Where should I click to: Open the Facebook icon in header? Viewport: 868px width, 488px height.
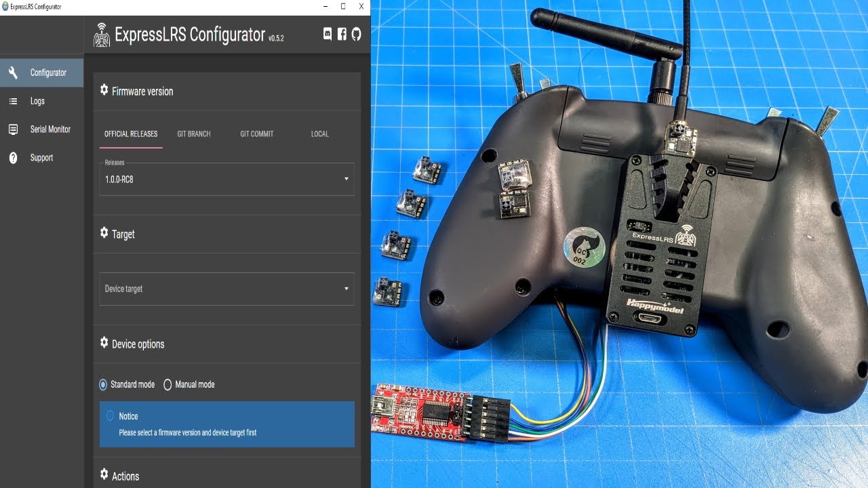click(x=342, y=35)
